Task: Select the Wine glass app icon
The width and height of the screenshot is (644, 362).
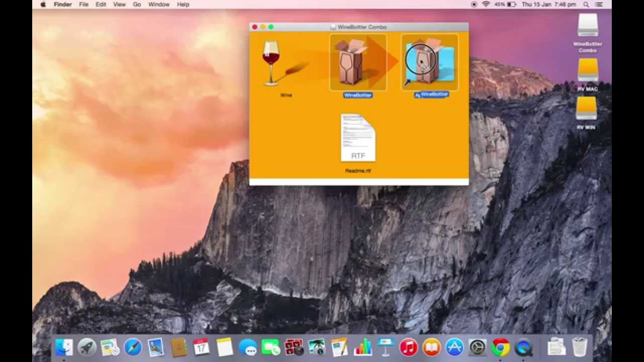Action: [x=271, y=63]
